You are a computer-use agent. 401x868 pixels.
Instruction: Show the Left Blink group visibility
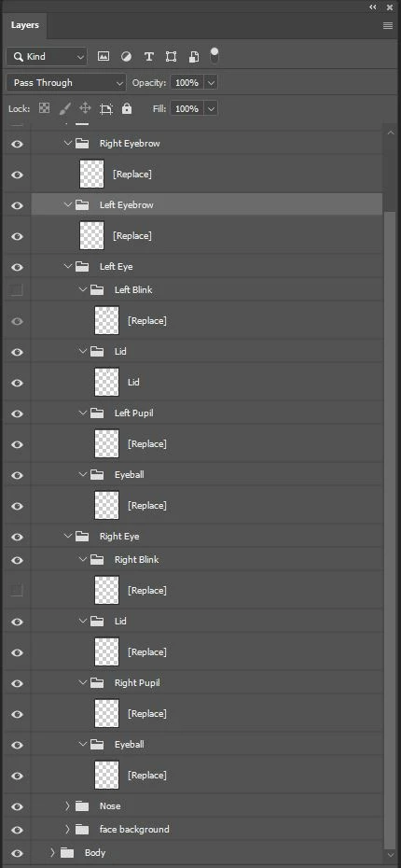(17, 289)
